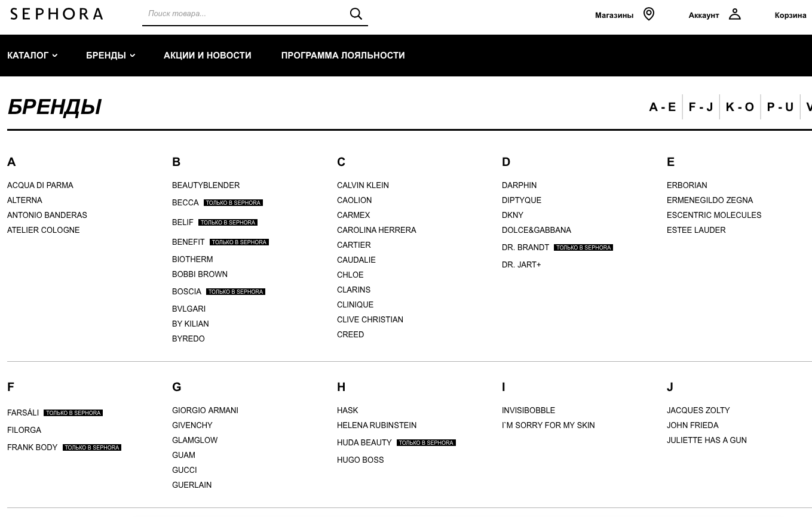Viewport: 812px width, 517px height.
Task: Open DKNY brand page
Action: coord(513,216)
